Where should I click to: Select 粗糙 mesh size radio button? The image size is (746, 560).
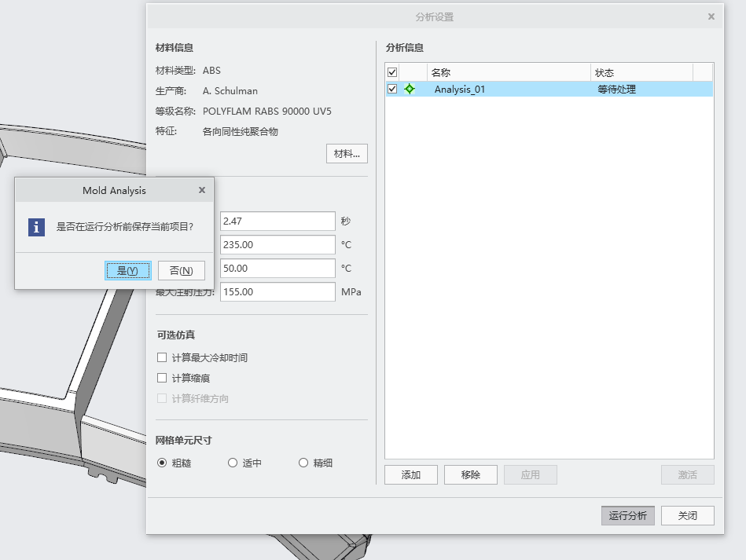click(x=162, y=463)
